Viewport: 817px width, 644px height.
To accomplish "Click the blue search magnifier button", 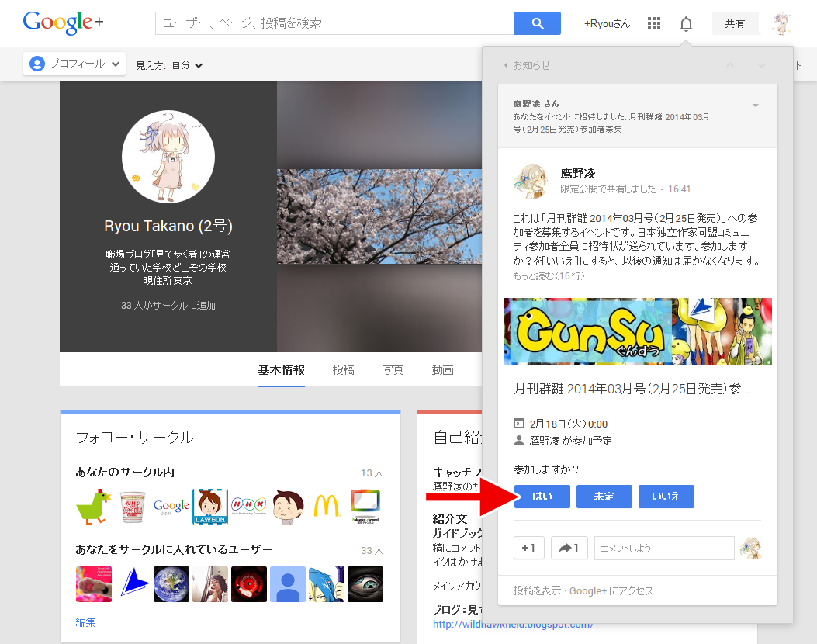I will pos(537,23).
